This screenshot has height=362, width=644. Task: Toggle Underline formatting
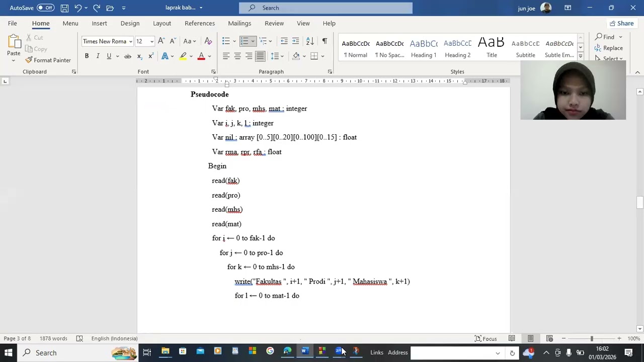click(x=109, y=56)
